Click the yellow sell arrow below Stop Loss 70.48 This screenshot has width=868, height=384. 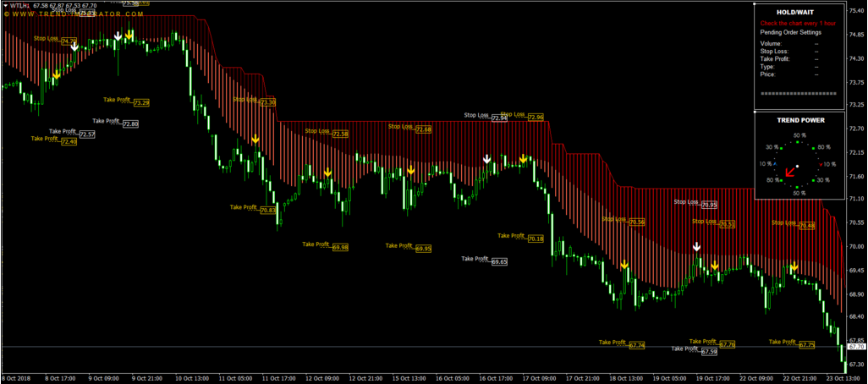click(794, 267)
